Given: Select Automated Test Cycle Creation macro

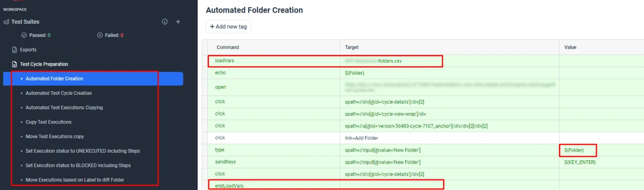Looking at the screenshot, I should point(59,93).
